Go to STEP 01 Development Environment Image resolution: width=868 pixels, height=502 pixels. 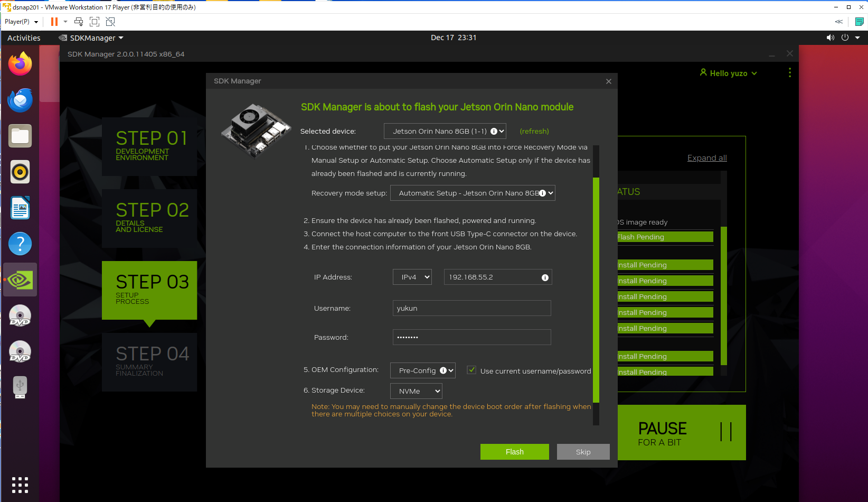coord(149,146)
